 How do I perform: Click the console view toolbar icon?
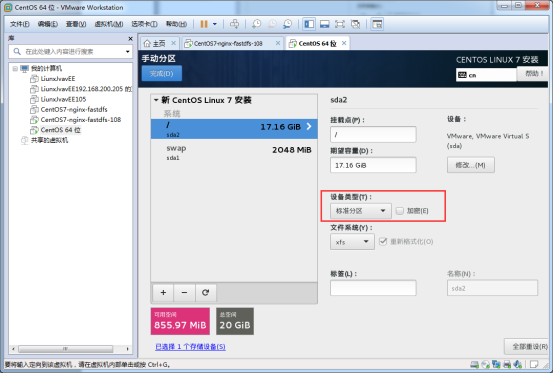pyautogui.click(x=324, y=24)
